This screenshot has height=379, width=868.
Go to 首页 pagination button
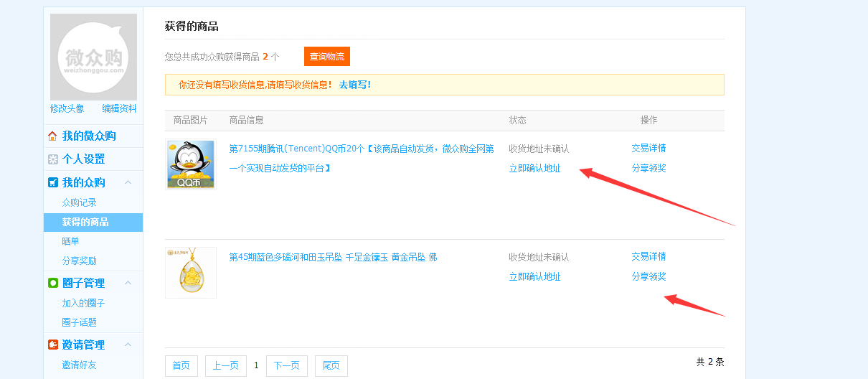(181, 365)
